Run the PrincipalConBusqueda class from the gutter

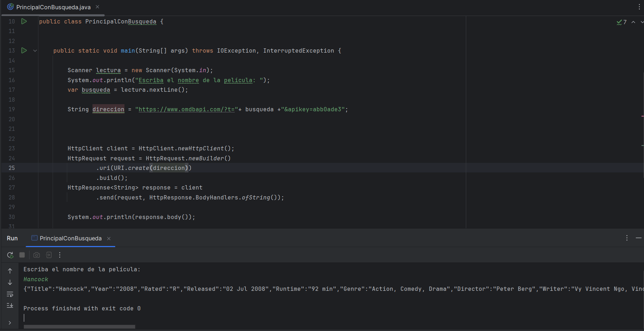pyautogui.click(x=24, y=21)
